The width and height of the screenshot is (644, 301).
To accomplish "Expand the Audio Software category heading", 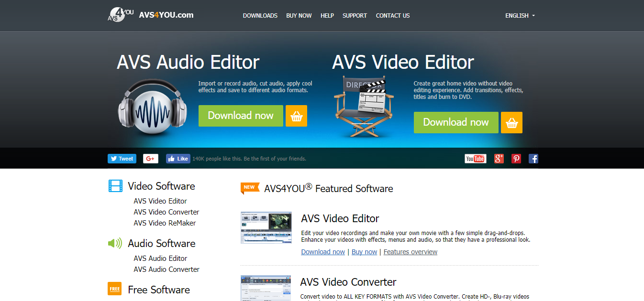I will click(161, 243).
